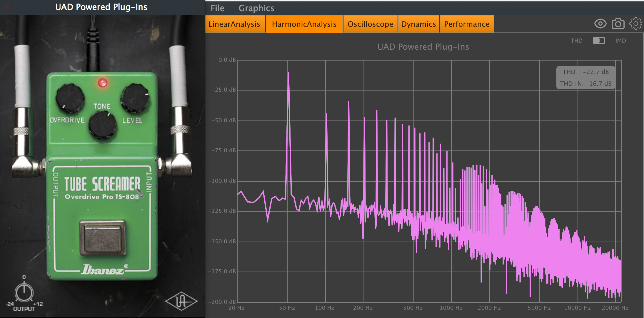Click the THD readout box
This screenshot has height=318, width=644.
click(x=585, y=78)
